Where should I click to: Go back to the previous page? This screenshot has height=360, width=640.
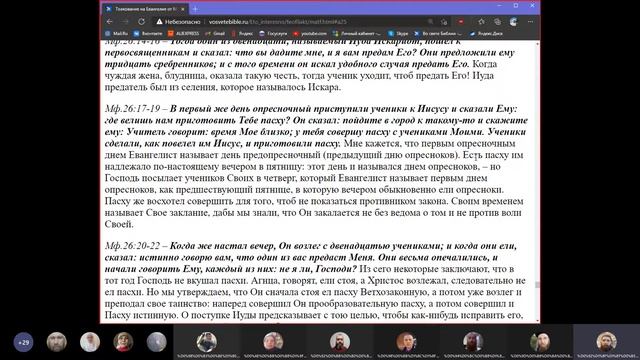tap(109, 22)
